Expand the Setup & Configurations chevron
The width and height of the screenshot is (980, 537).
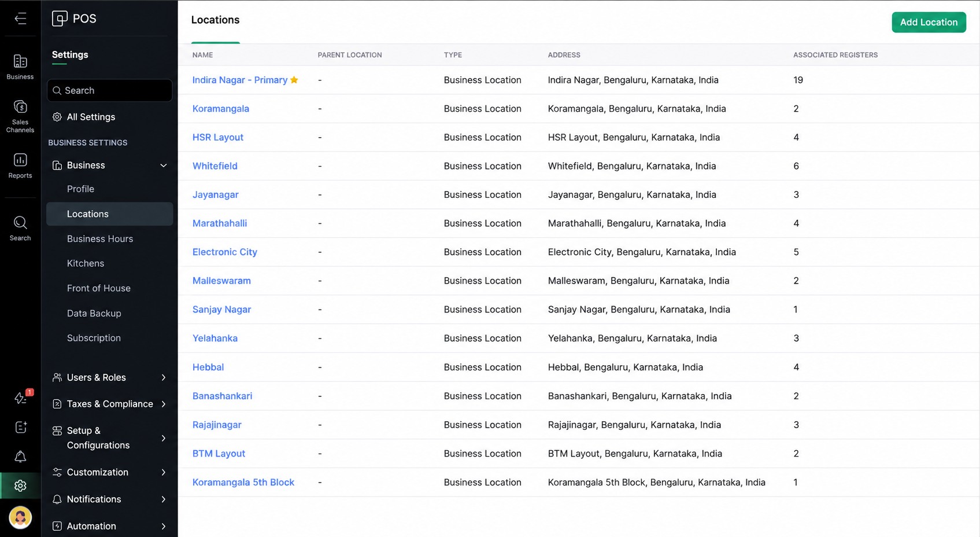164,438
